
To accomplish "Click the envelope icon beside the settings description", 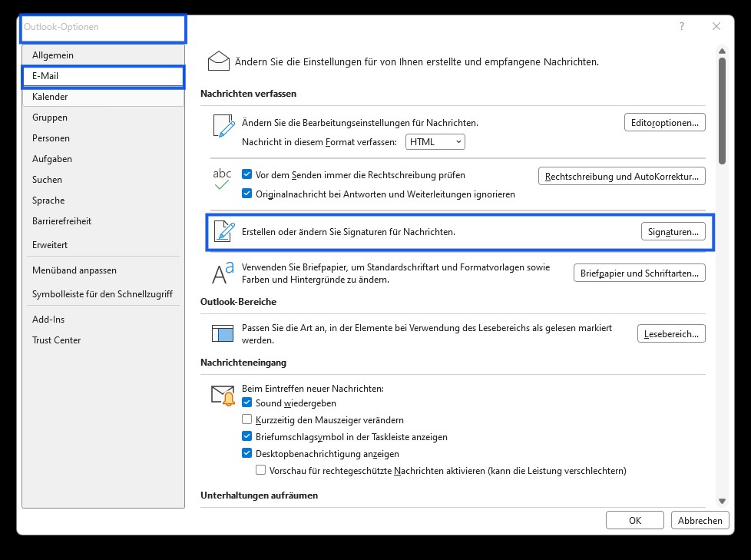I will 218,61.
